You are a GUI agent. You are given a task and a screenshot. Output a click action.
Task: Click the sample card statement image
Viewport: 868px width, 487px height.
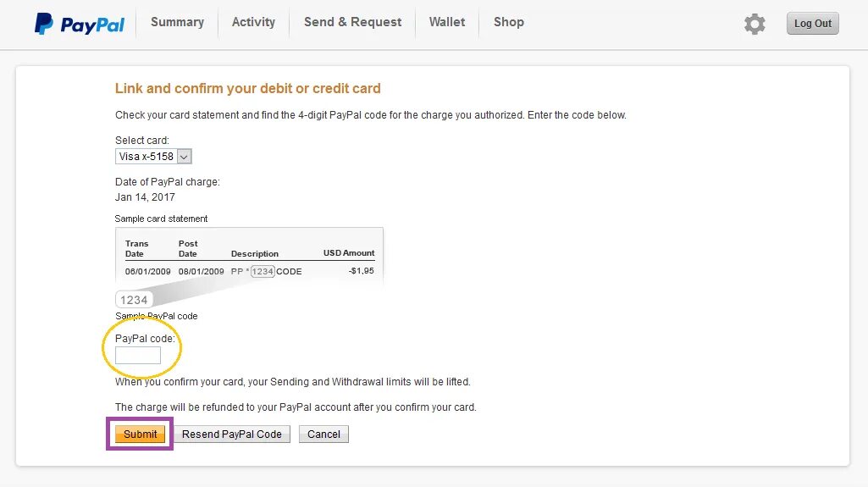pyautogui.click(x=250, y=254)
